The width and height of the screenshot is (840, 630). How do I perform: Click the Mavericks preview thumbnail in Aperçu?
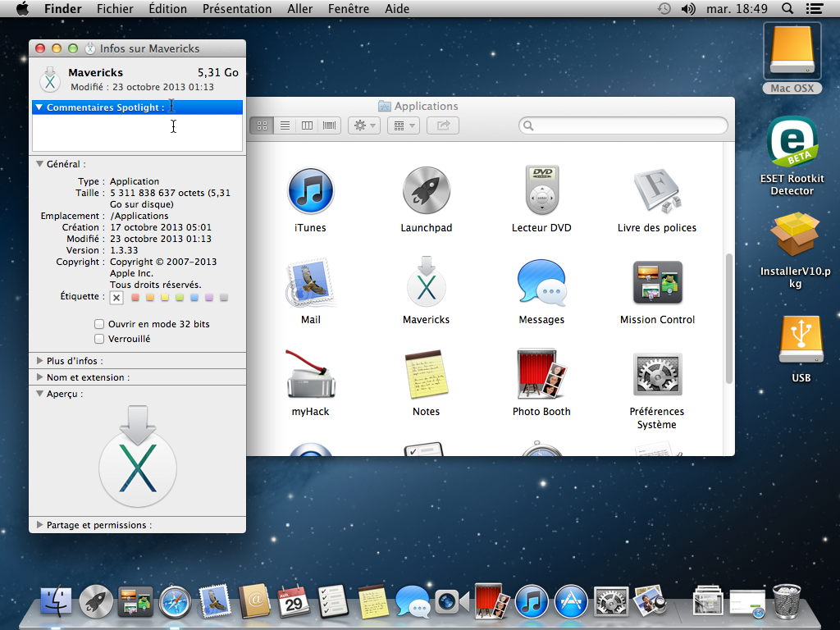[138, 456]
